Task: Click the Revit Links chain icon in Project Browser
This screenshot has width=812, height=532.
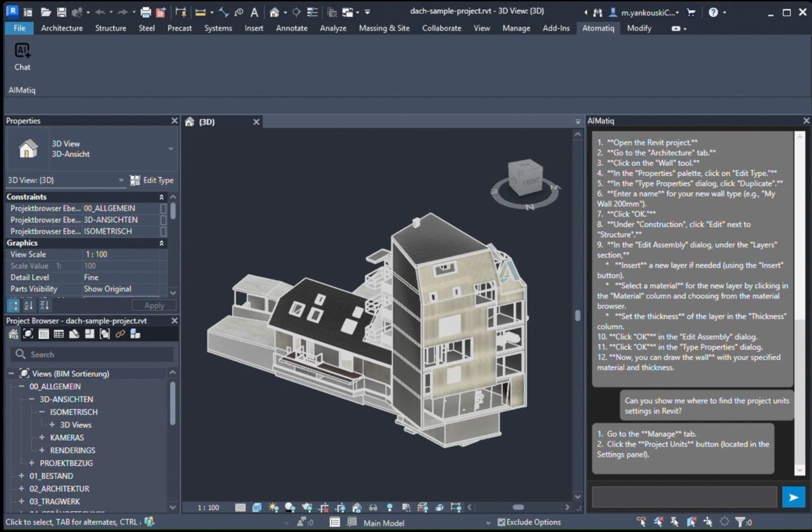Action: [x=120, y=334]
